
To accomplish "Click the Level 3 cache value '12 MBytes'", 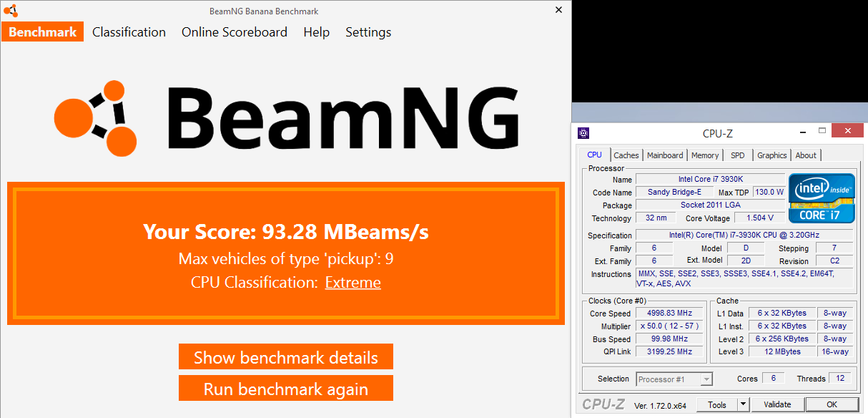I will 782,351.
